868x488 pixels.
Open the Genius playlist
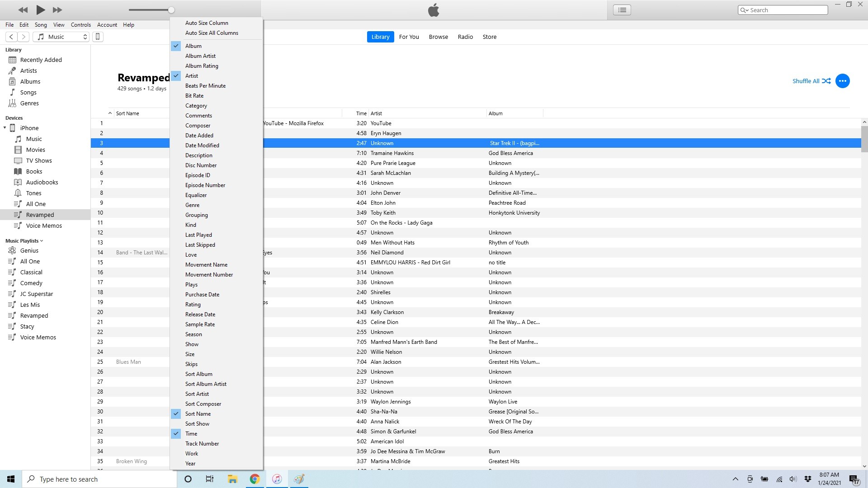point(28,250)
